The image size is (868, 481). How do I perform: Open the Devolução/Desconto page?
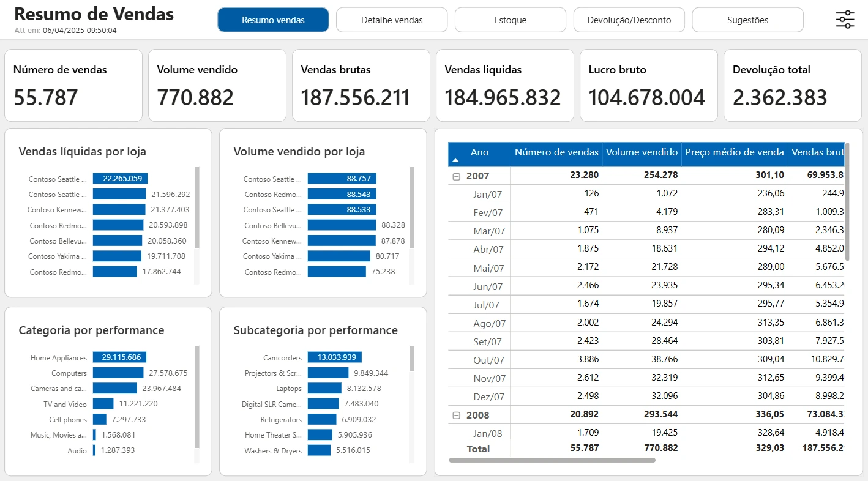pyautogui.click(x=629, y=20)
